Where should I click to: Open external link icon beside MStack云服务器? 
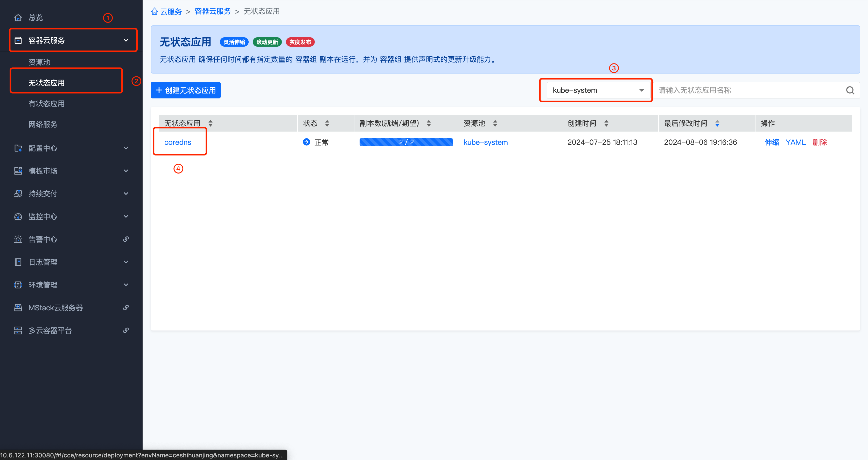pos(126,308)
